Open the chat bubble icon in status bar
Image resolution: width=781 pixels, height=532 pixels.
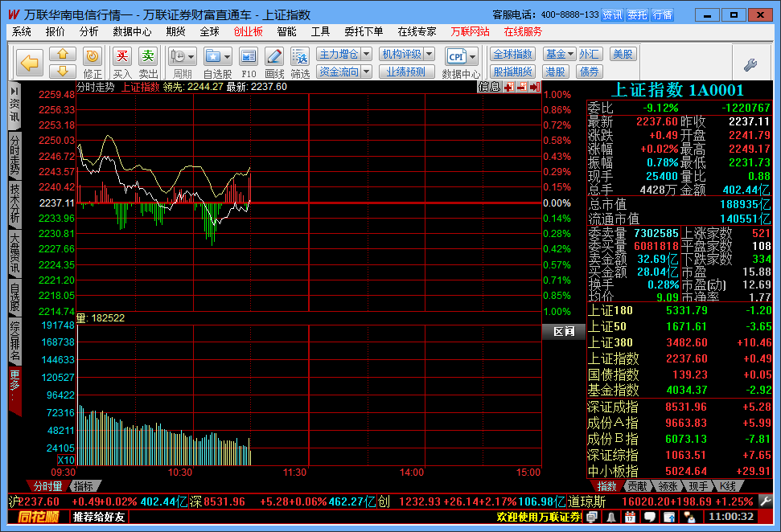[650, 517]
